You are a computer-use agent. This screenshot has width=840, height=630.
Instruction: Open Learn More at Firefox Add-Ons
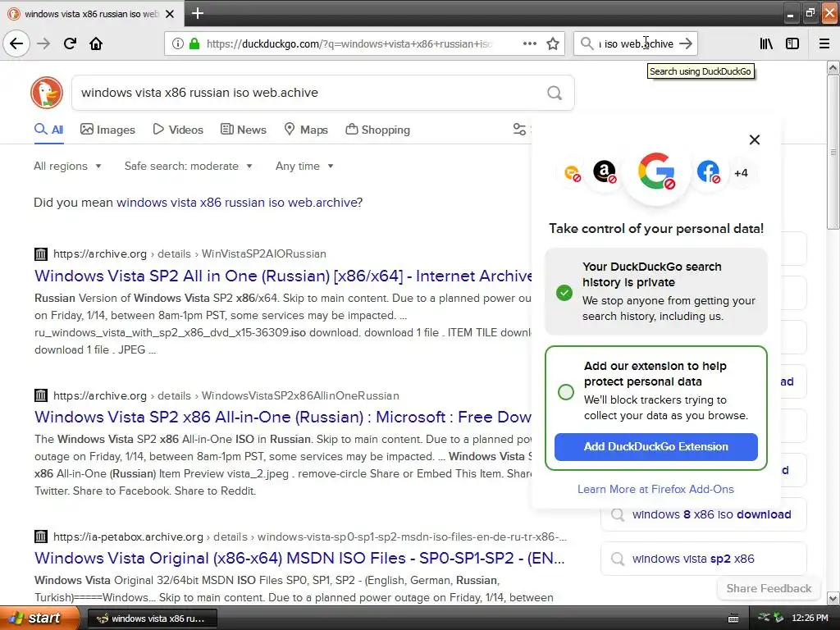[x=655, y=489]
